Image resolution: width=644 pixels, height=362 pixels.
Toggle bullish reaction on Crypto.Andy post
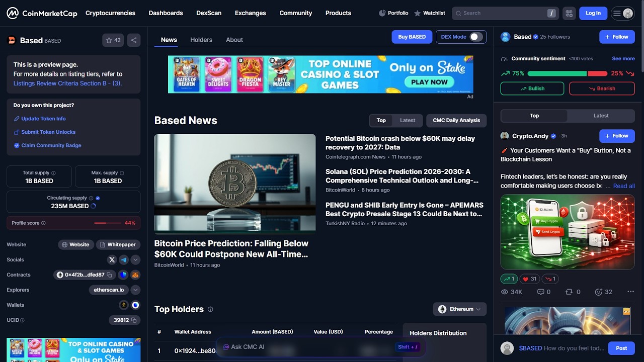pos(509,279)
